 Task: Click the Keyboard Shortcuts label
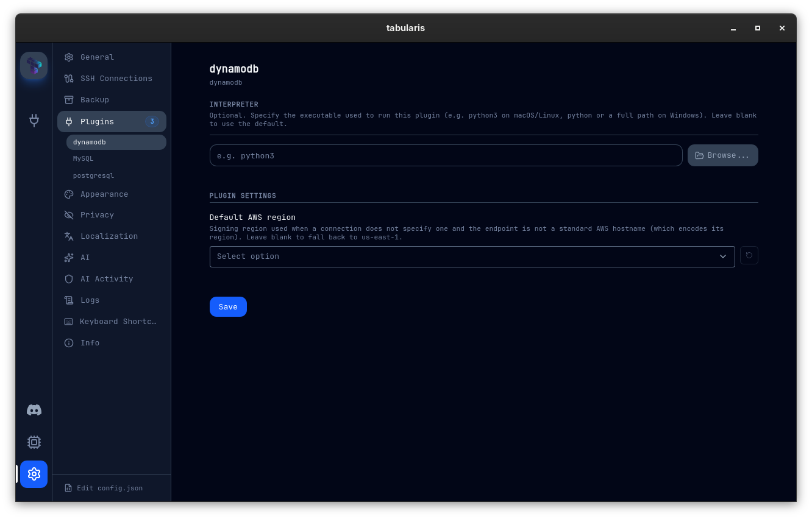118,322
